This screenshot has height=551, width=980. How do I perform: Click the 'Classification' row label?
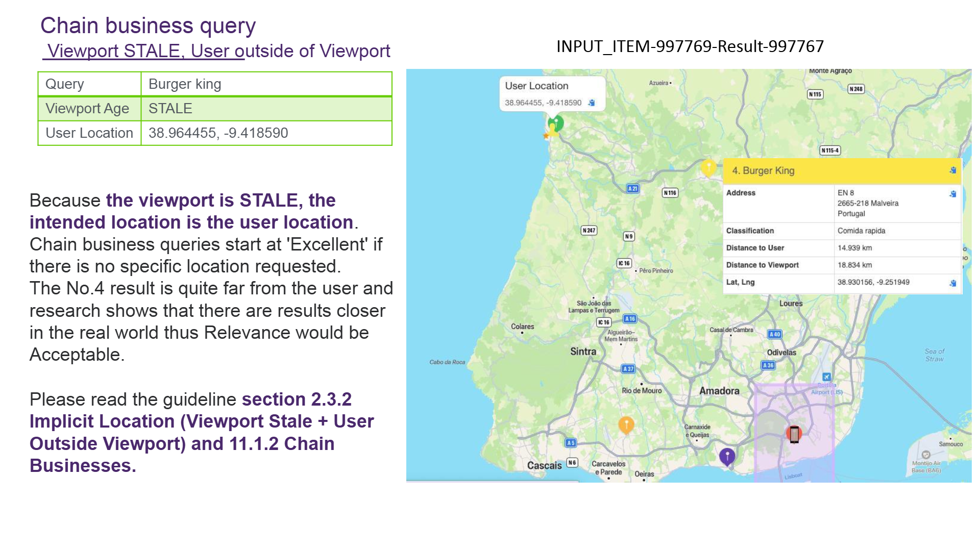coord(750,231)
